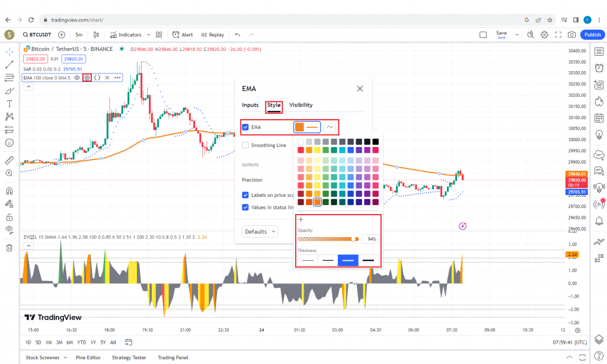Open the watchlist panel
The height and width of the screenshot is (364, 607).
(599, 52)
